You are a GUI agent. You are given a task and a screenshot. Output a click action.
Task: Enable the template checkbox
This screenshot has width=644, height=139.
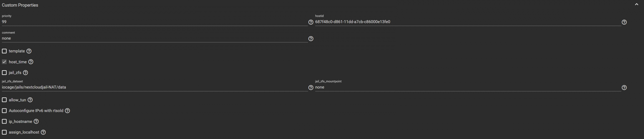(x=4, y=51)
